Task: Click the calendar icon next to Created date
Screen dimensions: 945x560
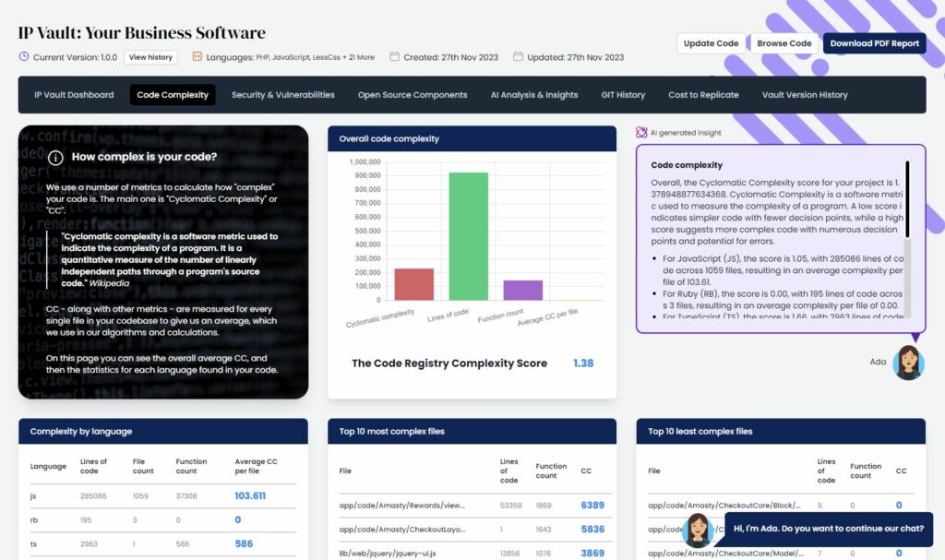Action: [395, 55]
